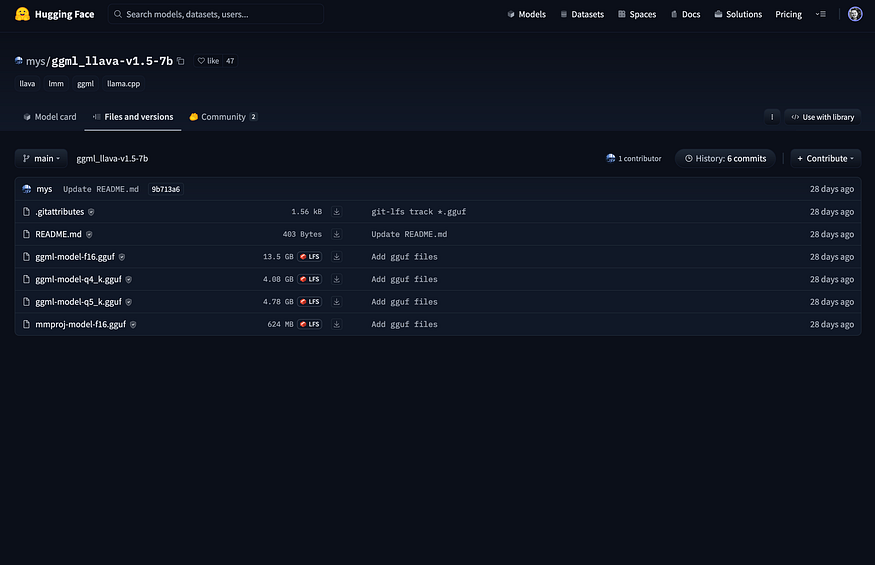Open the .gitattributes file

[x=60, y=212]
